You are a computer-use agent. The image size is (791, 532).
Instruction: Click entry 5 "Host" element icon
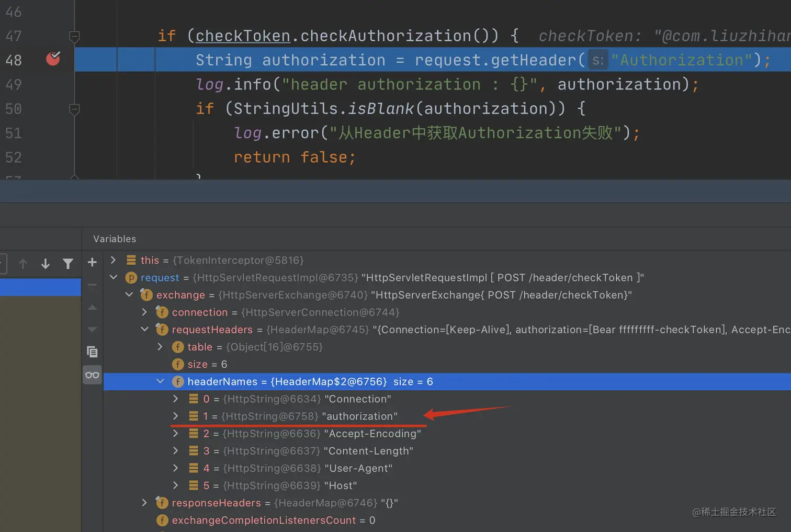point(194,485)
